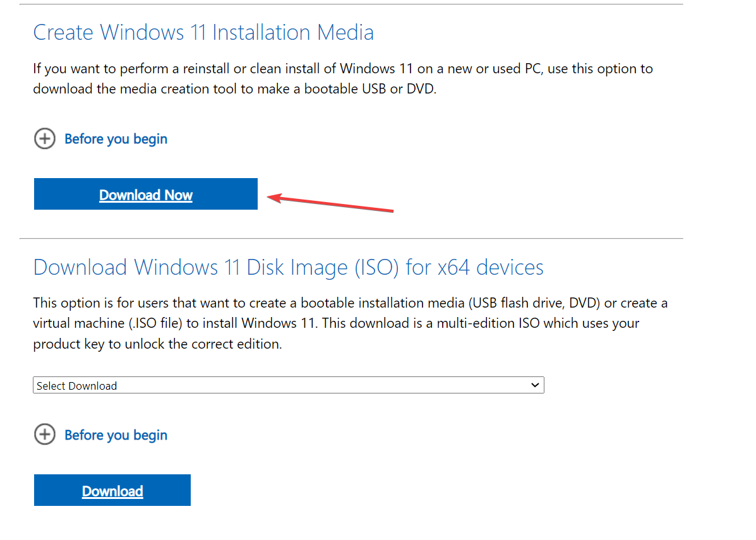Image resolution: width=756 pixels, height=540 pixels.
Task: Click the Download Now button
Action: pos(146,194)
